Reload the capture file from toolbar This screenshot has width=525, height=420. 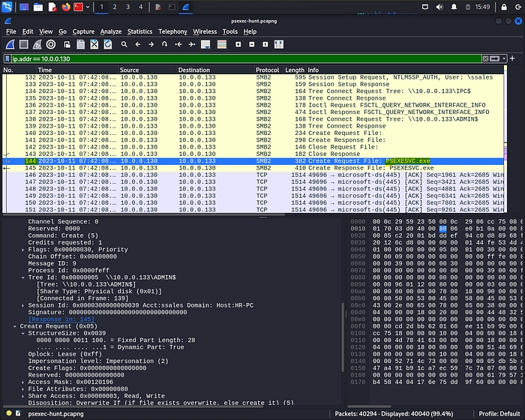(108, 44)
